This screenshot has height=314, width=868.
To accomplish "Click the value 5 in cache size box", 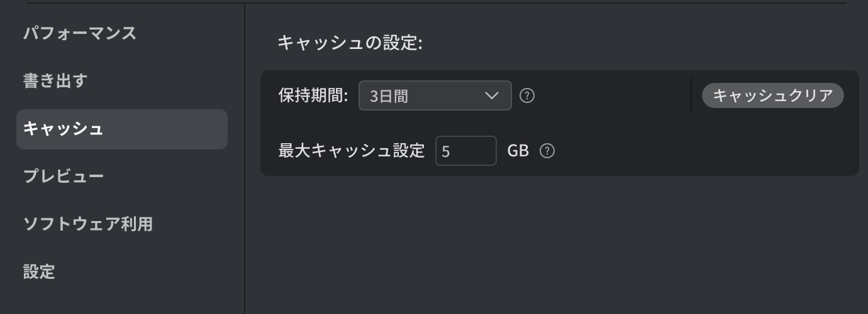I will 446,151.
